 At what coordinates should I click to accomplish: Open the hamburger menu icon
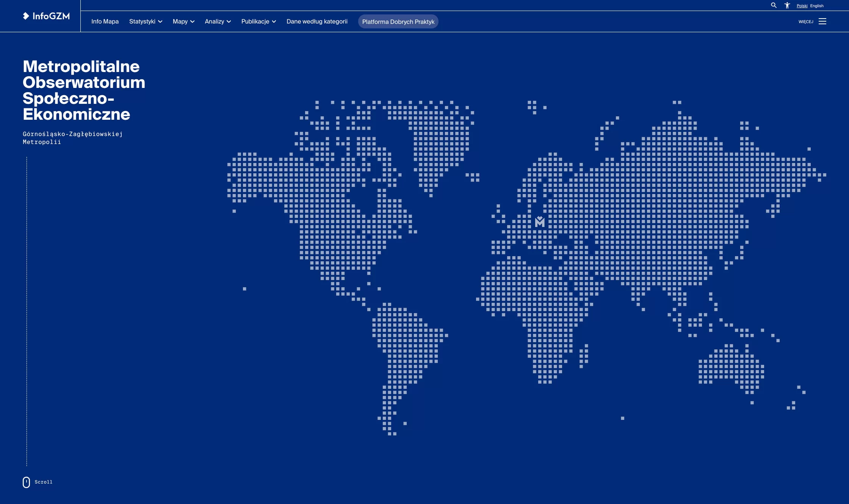point(822,21)
